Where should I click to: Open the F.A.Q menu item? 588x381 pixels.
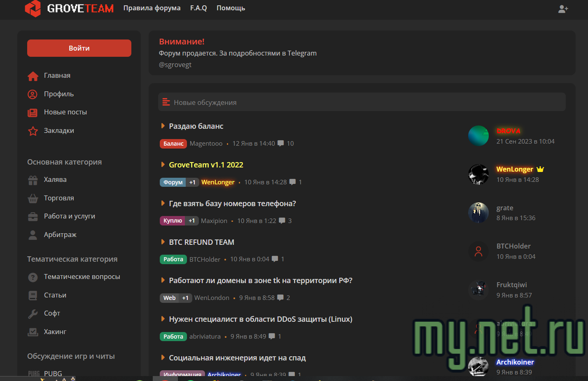tap(198, 8)
